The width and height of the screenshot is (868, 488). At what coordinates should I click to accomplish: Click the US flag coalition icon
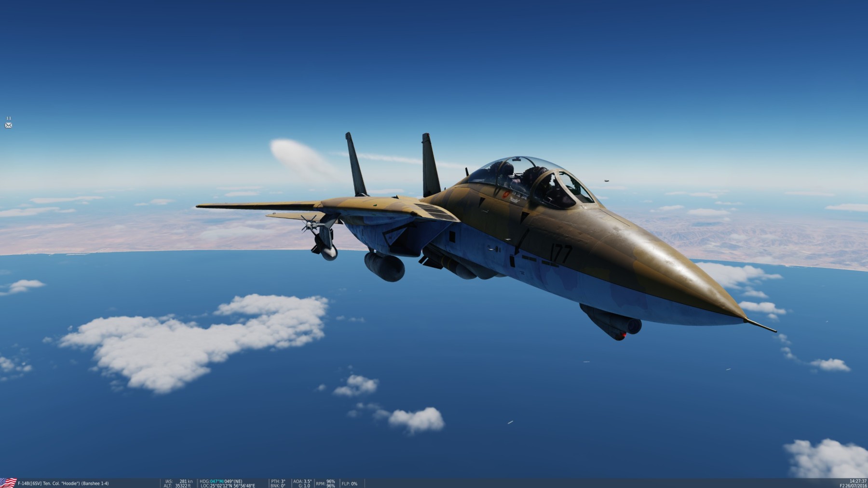coord(8,483)
